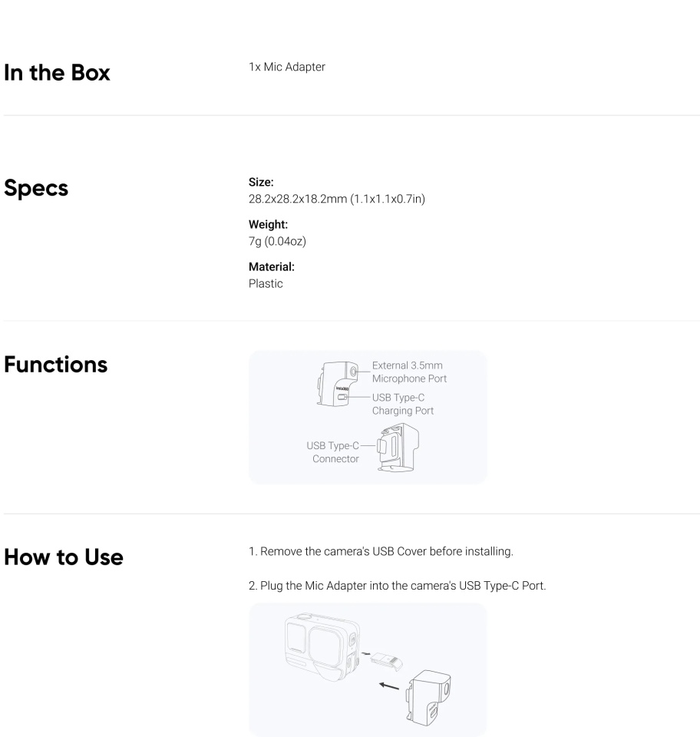Click the Mic Adapter illustration in the install diagram
The height and width of the screenshot is (737, 700).
point(428,698)
